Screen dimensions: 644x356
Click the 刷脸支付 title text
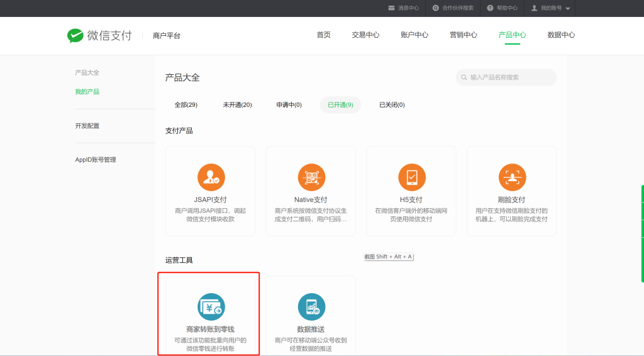click(x=511, y=199)
